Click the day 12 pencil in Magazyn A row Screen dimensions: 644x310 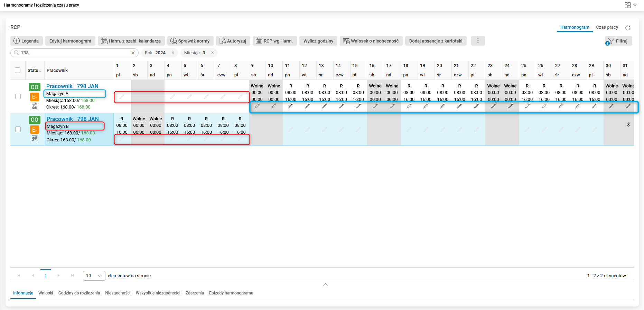click(x=308, y=106)
